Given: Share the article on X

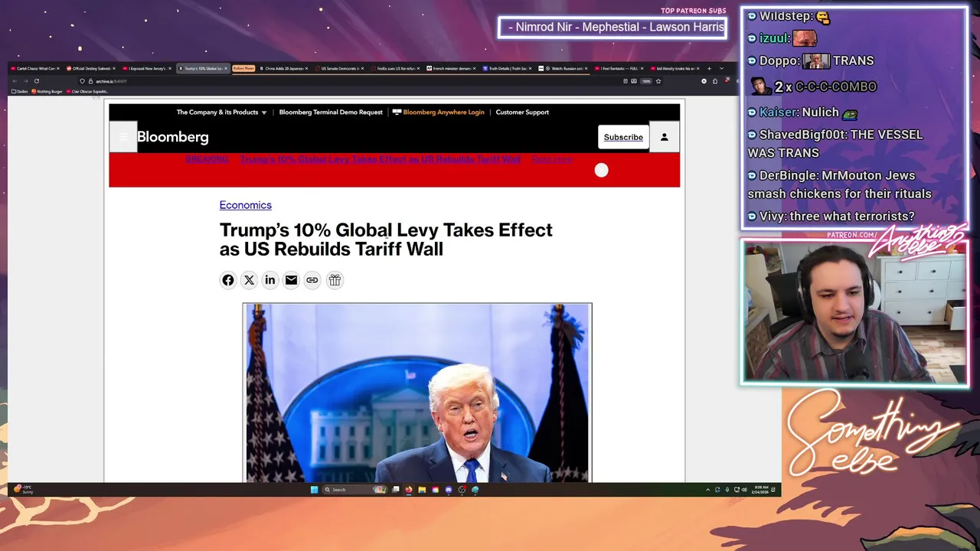Looking at the screenshot, I should click(249, 280).
